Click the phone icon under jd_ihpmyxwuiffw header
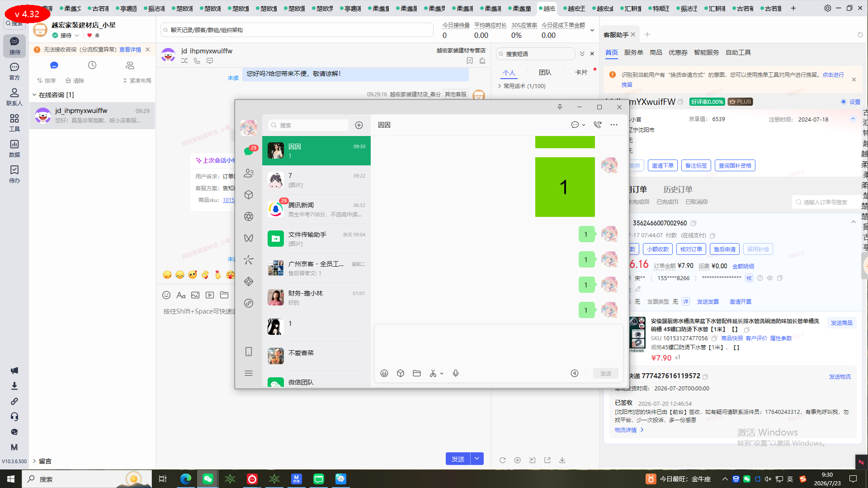Image resolution: width=868 pixels, height=488 pixels. 197,61
